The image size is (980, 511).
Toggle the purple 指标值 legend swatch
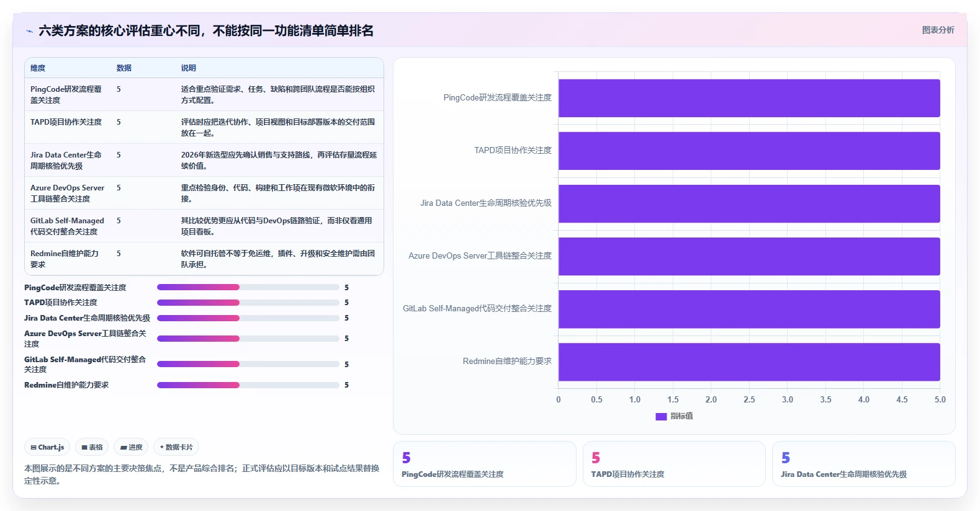pyautogui.click(x=661, y=417)
